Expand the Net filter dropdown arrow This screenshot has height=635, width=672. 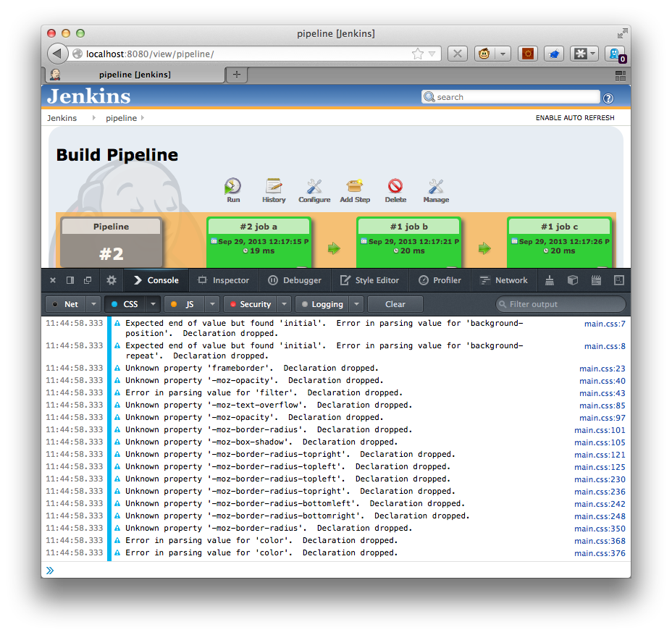(93, 304)
